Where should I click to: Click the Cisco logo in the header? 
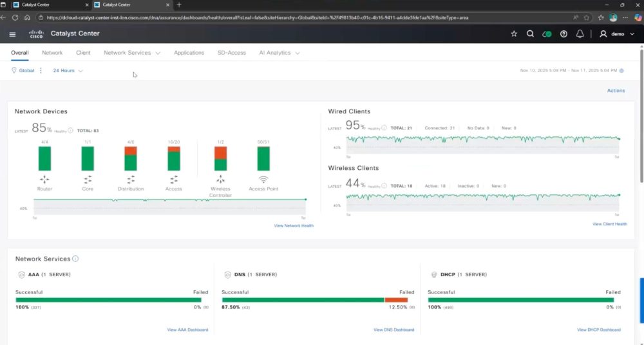point(36,34)
